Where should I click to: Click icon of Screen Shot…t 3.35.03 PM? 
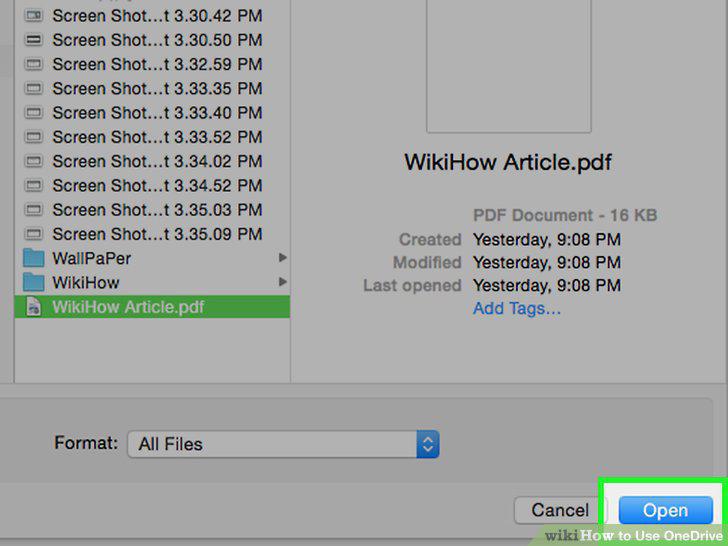(x=33, y=209)
